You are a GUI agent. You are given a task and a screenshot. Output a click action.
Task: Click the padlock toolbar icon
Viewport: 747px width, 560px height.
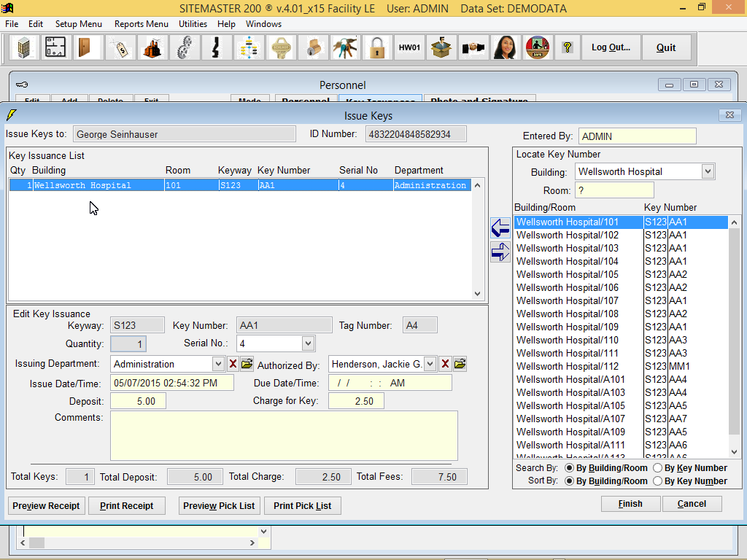click(377, 47)
